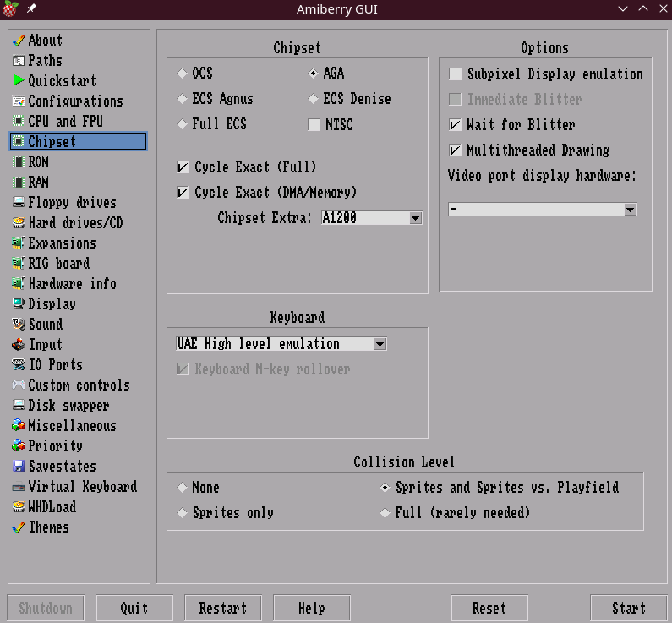Select the Expansions card icon

pos(19,243)
